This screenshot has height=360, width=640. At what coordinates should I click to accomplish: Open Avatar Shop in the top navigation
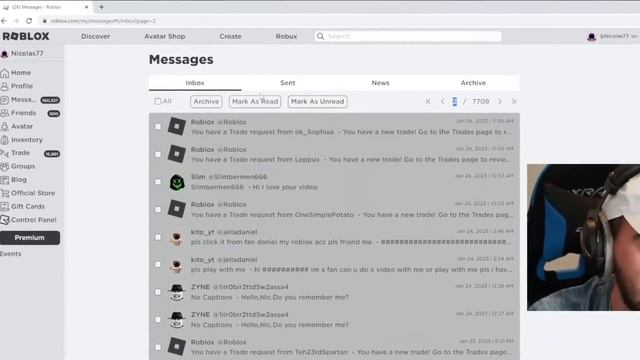164,36
